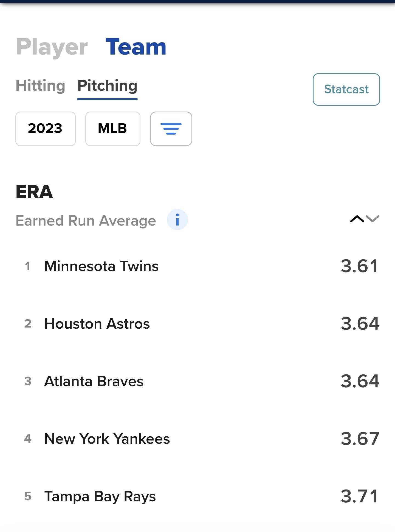Click the Twins 3.61 ERA value

coord(360,266)
